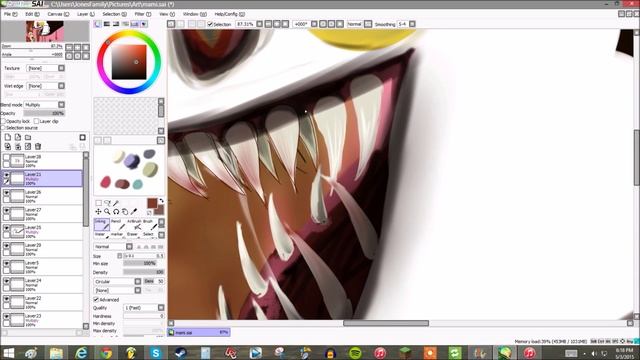Click zoom out button in top toolbar
Screen dimensions: 640x360
coord(269,24)
